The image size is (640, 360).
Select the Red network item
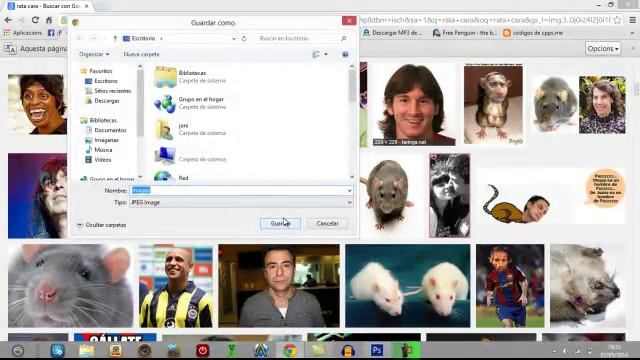(171, 177)
